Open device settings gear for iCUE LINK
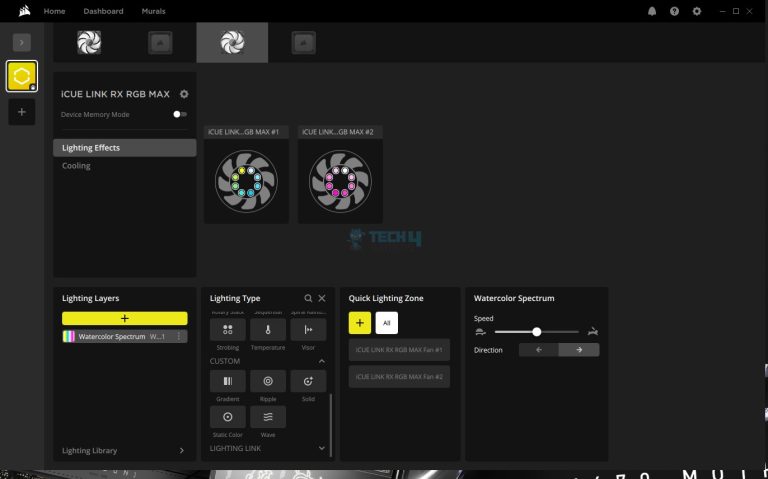Viewport: 768px width, 479px height. point(184,94)
